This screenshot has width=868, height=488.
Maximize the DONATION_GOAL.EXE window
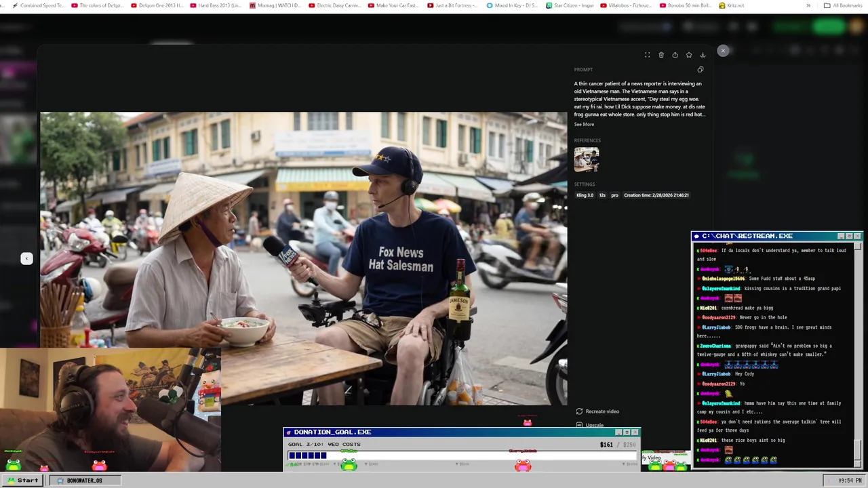(627, 432)
